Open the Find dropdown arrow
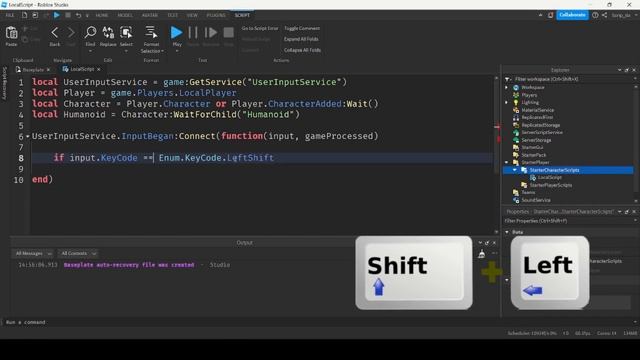This screenshot has width=640, height=360. coord(90,51)
